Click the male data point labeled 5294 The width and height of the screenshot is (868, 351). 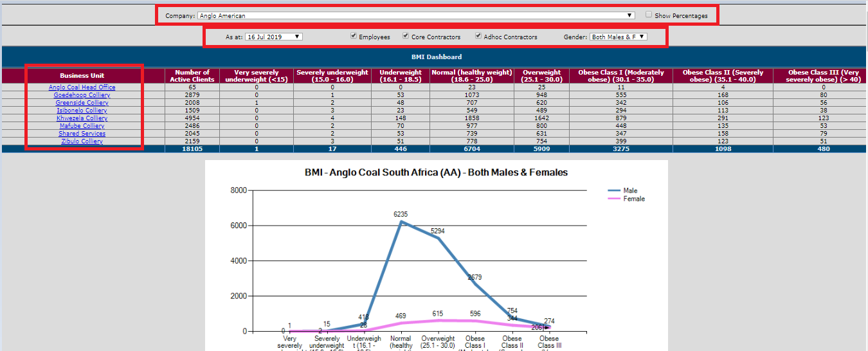pyautogui.click(x=438, y=238)
